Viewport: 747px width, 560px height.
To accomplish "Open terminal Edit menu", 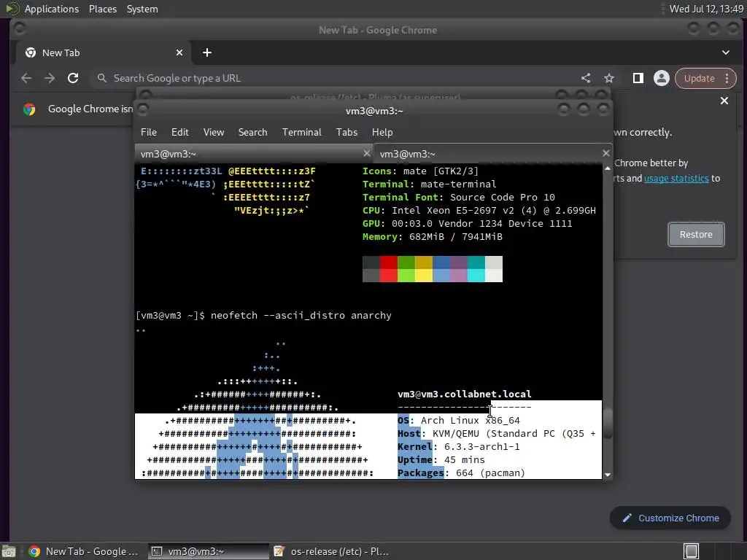I will coord(179,132).
